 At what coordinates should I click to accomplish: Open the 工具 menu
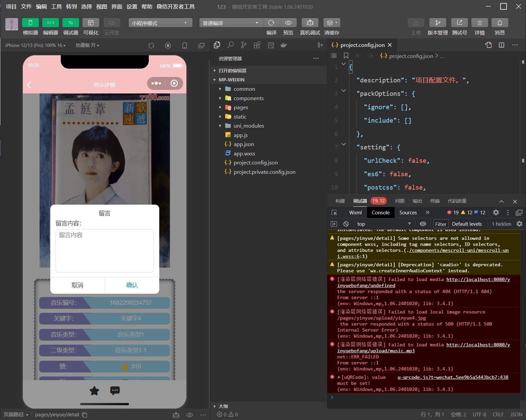[56, 6]
